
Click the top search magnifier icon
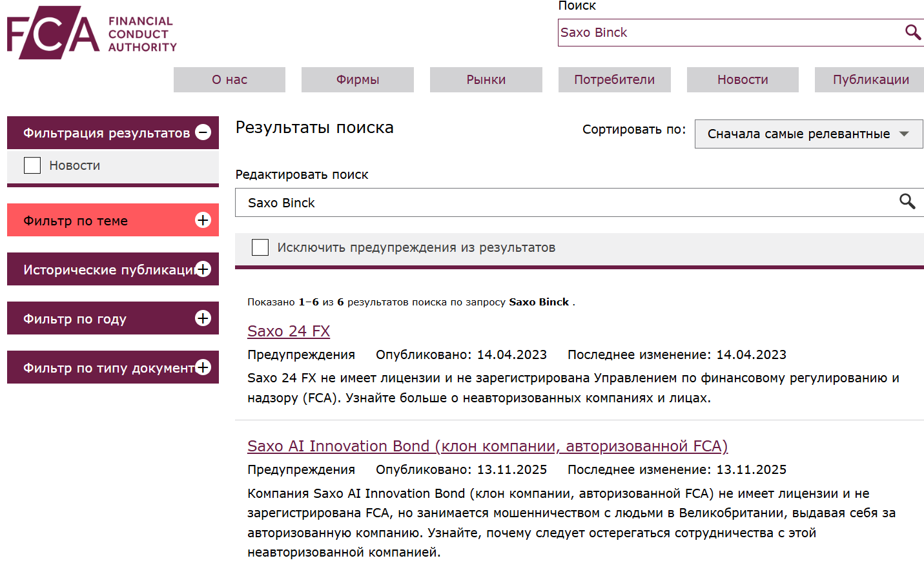912,32
